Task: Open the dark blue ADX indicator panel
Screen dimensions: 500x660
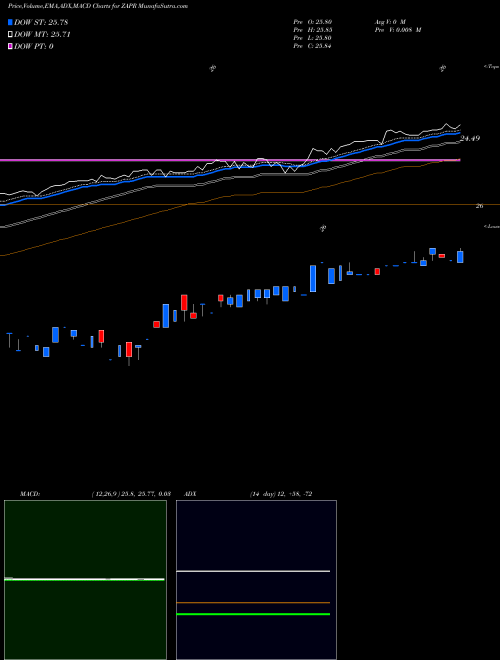Action: pos(256,580)
